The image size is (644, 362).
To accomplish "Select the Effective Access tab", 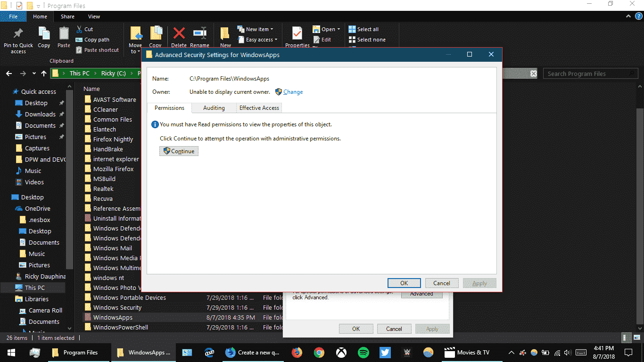I will [259, 108].
